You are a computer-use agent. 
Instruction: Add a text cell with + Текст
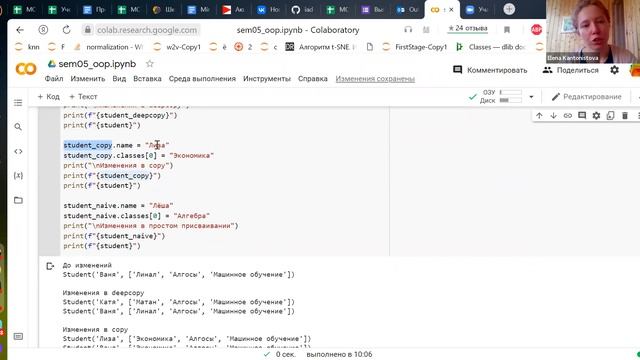pos(83,97)
